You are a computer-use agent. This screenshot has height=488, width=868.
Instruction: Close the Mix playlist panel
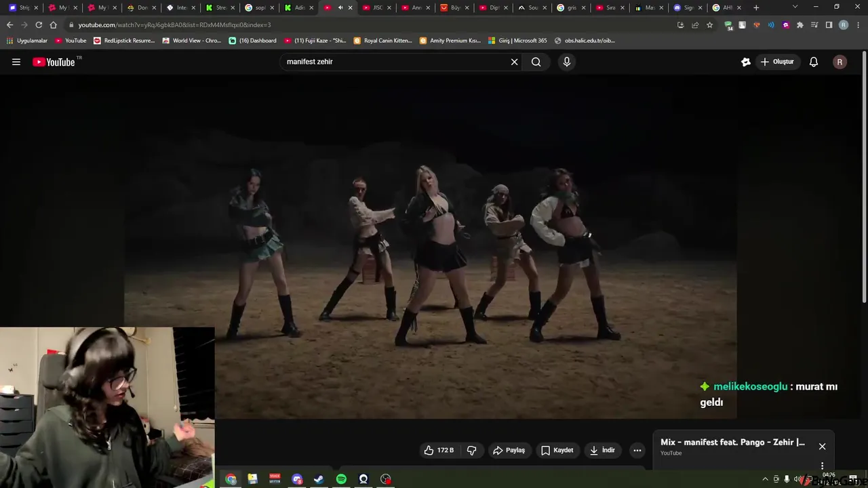click(x=822, y=446)
